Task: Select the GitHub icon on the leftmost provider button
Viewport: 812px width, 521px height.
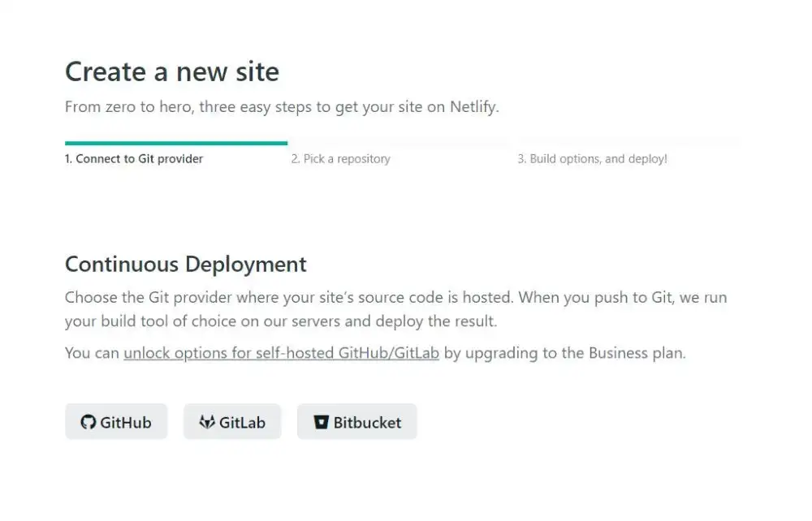Action: click(88, 421)
